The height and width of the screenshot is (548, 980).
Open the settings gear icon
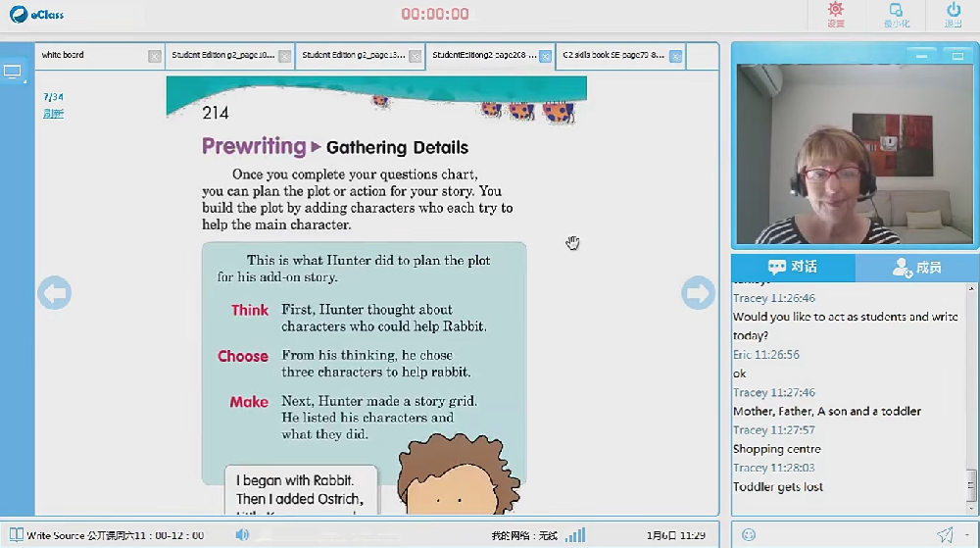coord(835,14)
